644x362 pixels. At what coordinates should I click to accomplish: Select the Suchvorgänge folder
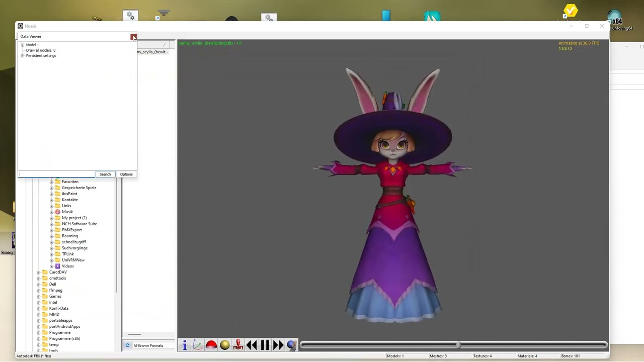click(x=74, y=248)
